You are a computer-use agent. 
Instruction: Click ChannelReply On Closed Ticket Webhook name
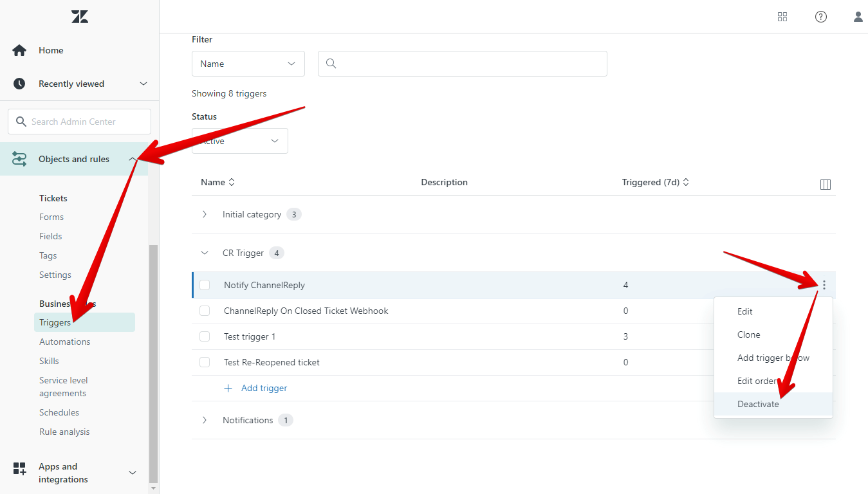click(x=306, y=311)
